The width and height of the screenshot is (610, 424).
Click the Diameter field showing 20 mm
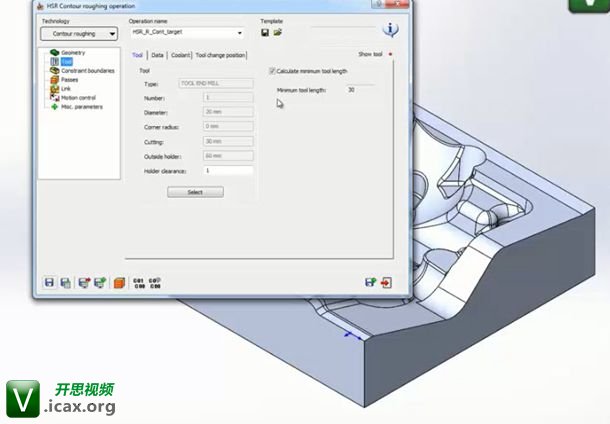[228, 112]
